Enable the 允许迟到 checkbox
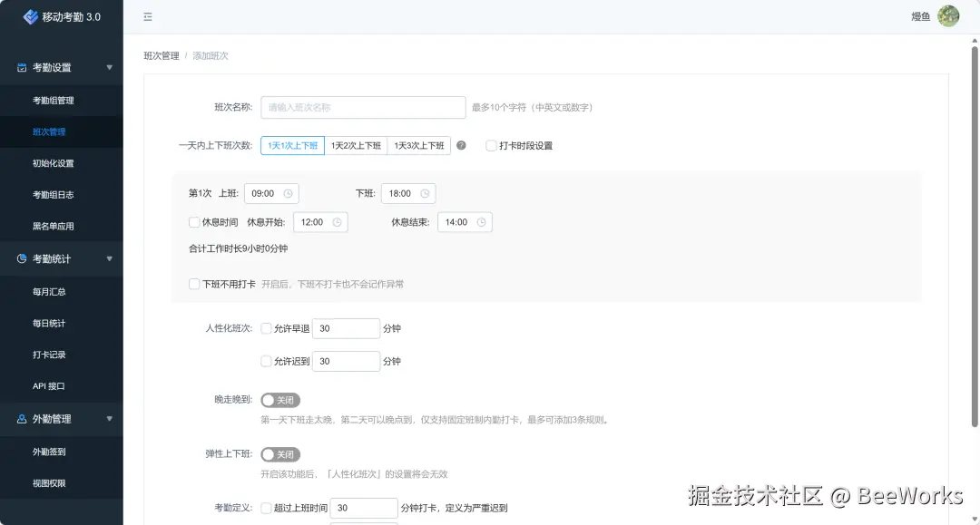 (266, 362)
